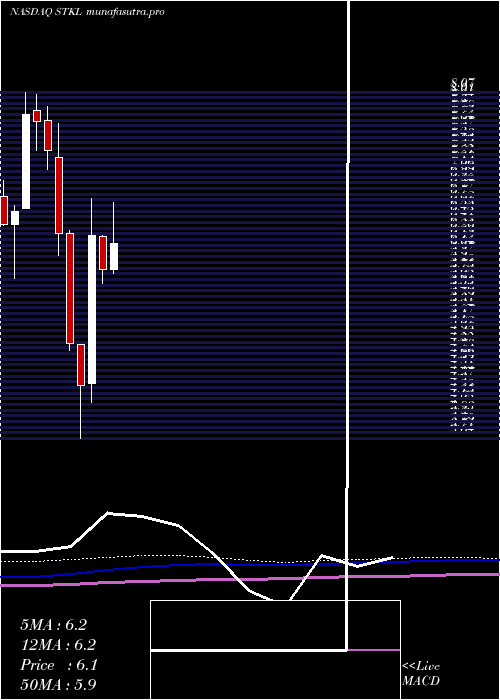Viewport: 500px width, 700px height.
Task: Click the 12MA : 6.2 value
Action: point(58,645)
